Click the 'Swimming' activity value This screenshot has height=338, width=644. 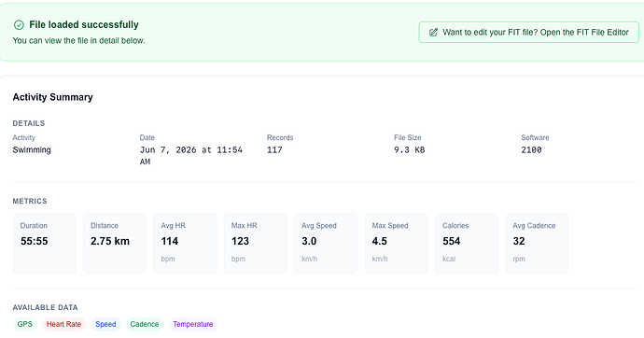32,150
